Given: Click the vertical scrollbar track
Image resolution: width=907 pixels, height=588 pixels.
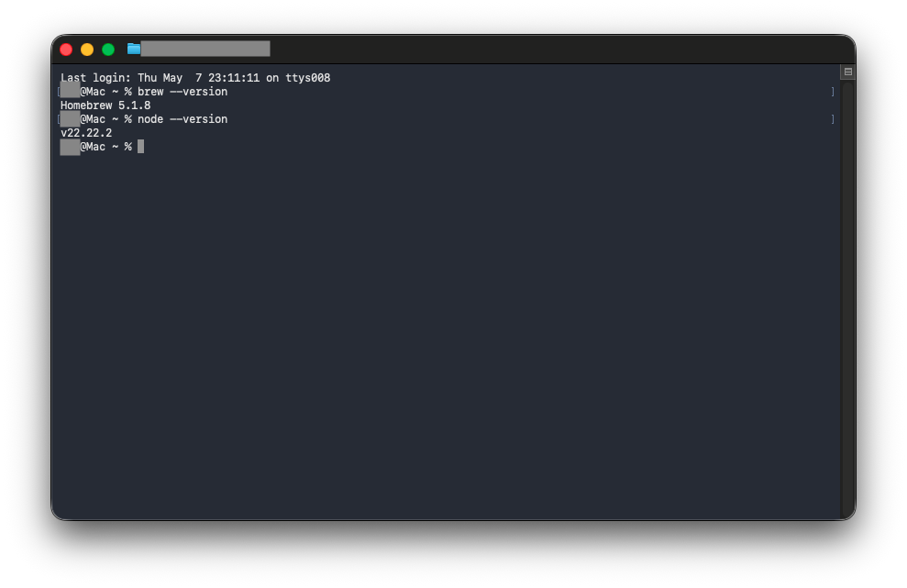Looking at the screenshot, I should click(x=848, y=300).
